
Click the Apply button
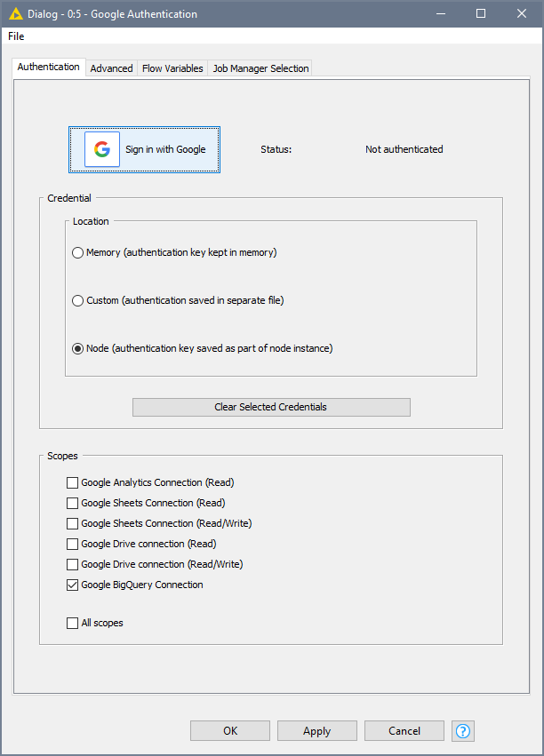(x=316, y=731)
